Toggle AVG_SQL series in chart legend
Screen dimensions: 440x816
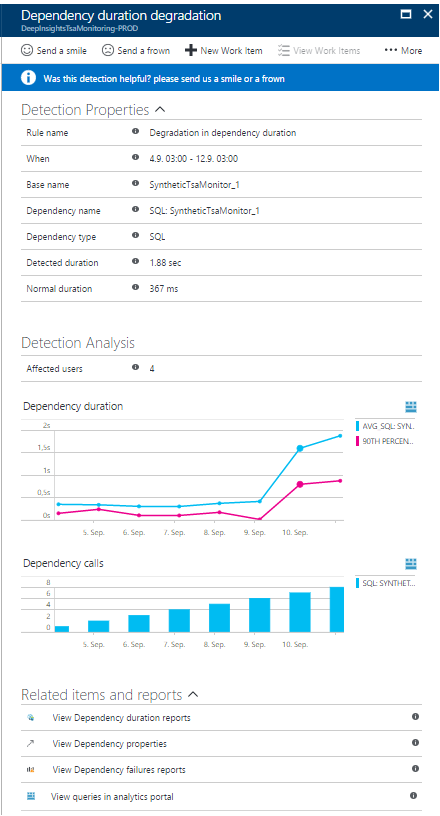[x=385, y=426]
